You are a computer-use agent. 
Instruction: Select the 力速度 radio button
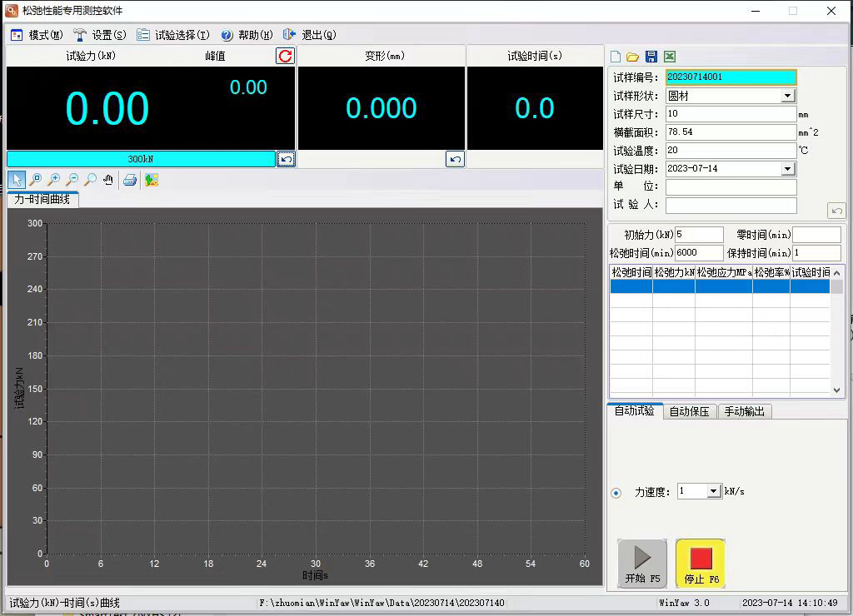[616, 493]
